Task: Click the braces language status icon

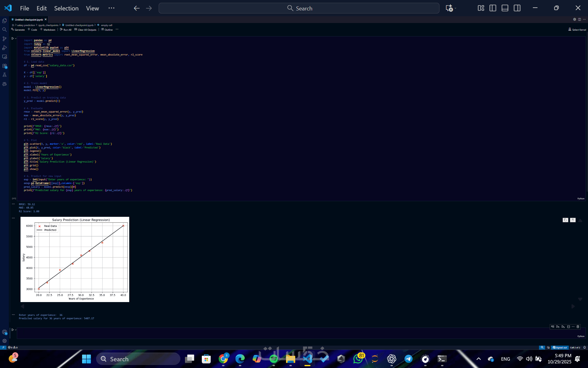Action: click(x=548, y=347)
